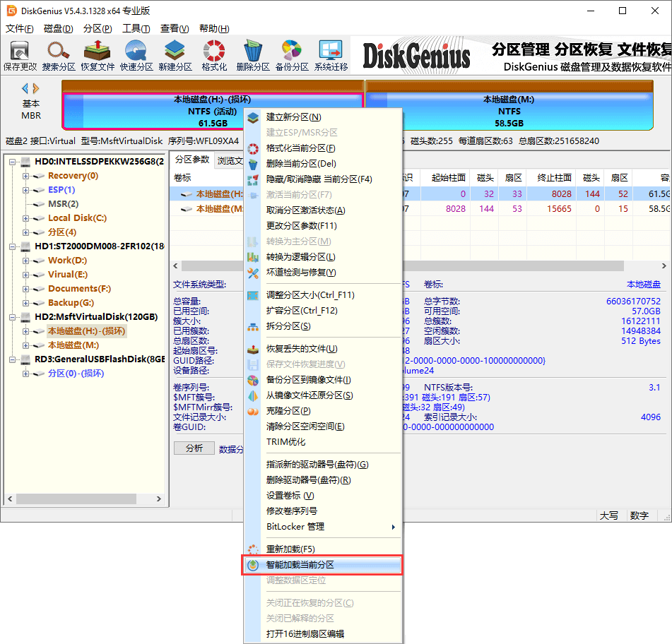Select 分区(0)-(损坏) under RD3 flash disk
The height and width of the screenshot is (644, 672).
[76, 374]
